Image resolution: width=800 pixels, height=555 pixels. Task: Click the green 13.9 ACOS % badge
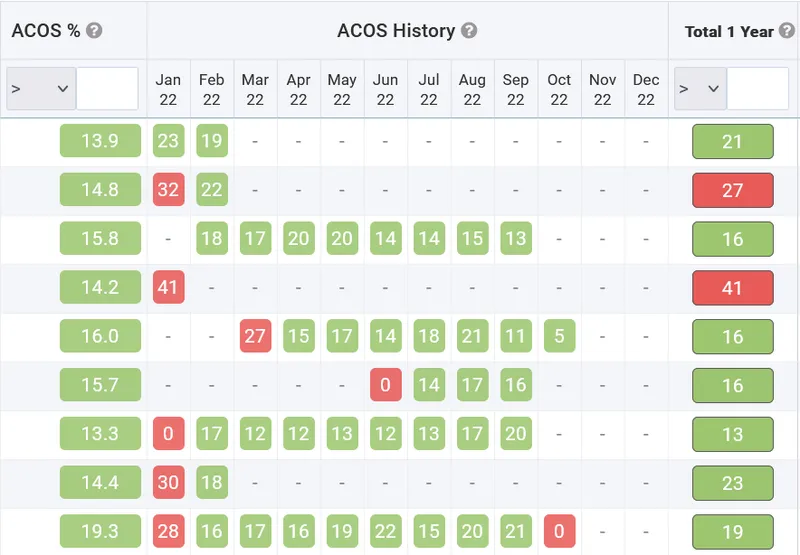click(100, 141)
